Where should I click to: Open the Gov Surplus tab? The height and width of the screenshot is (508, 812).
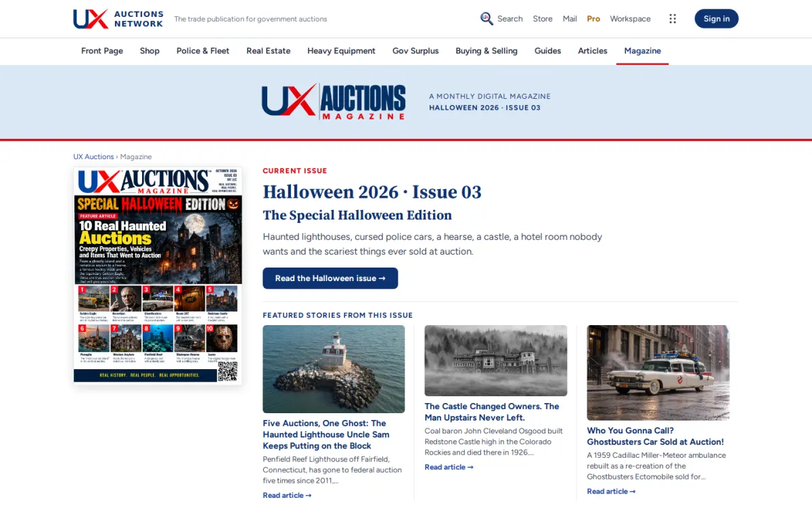(x=415, y=51)
